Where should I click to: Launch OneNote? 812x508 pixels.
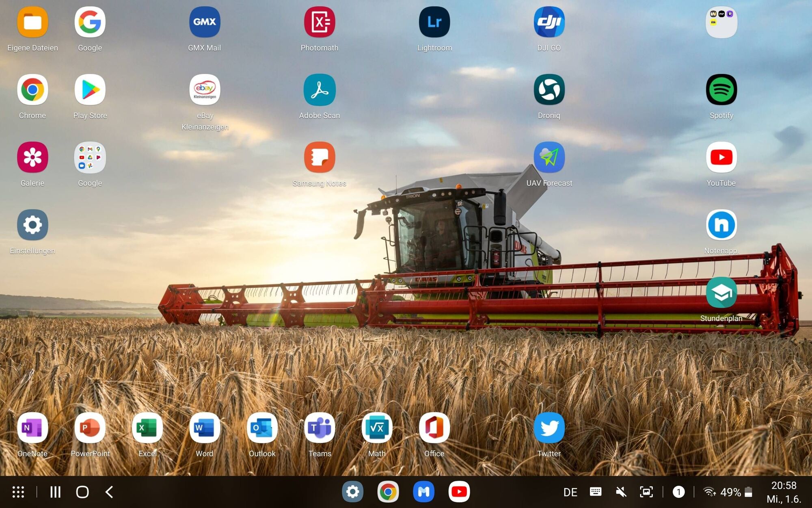pos(32,428)
